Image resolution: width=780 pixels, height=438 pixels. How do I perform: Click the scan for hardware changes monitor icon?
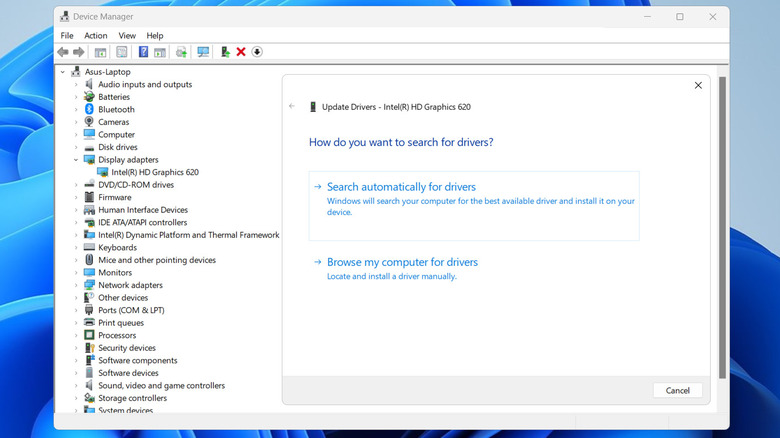click(203, 52)
